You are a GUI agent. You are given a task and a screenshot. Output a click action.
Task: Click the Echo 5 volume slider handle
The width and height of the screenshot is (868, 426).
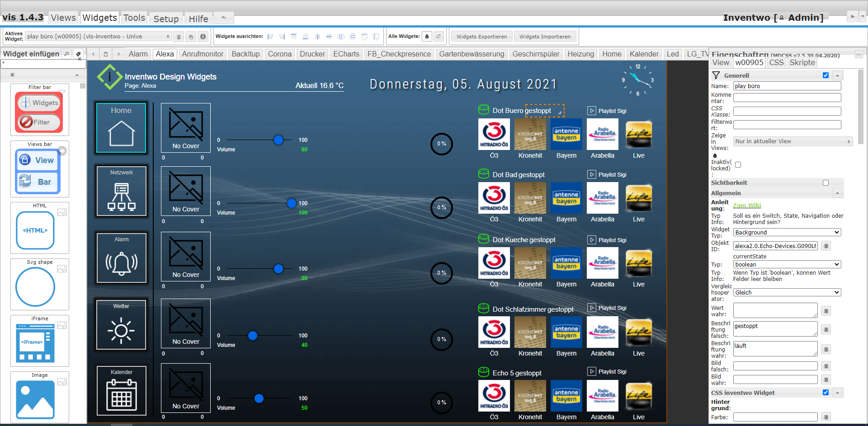pyautogui.click(x=259, y=398)
